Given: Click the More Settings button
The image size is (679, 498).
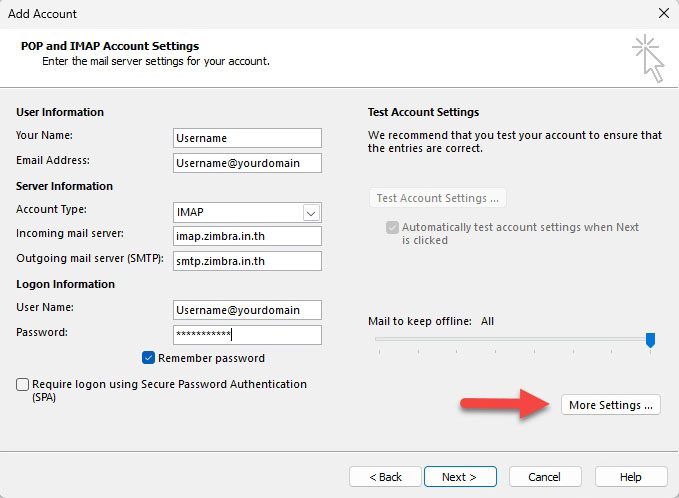Looking at the screenshot, I should click(x=610, y=405).
